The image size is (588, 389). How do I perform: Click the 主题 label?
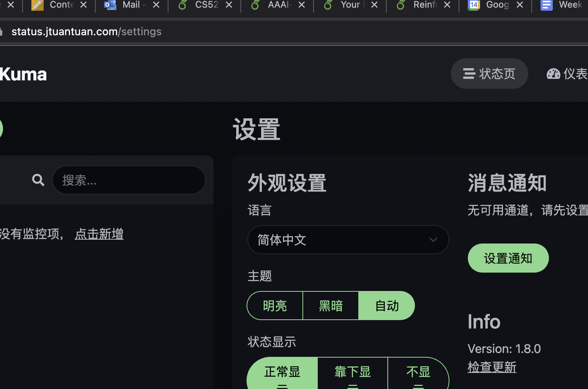(x=260, y=276)
